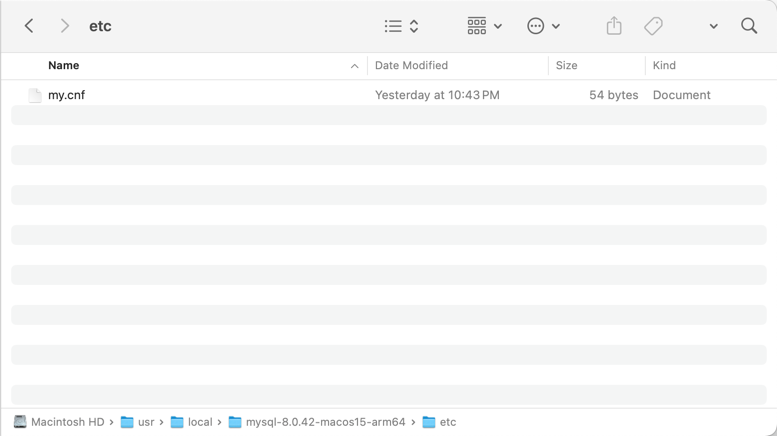Click the Edit Tags icon
This screenshot has width=777, height=436.
click(653, 26)
